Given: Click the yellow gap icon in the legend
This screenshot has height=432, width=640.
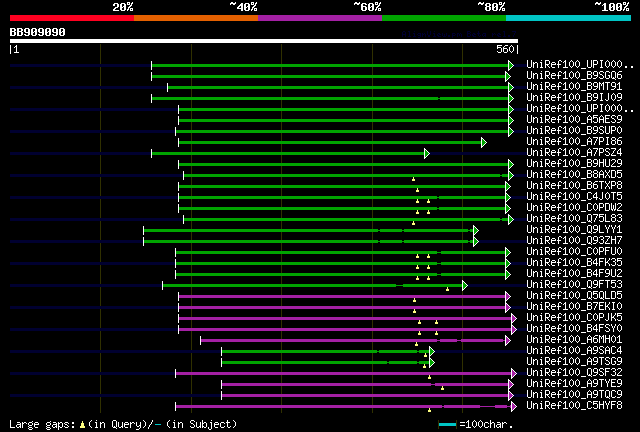Looking at the screenshot, I should 82,425.
